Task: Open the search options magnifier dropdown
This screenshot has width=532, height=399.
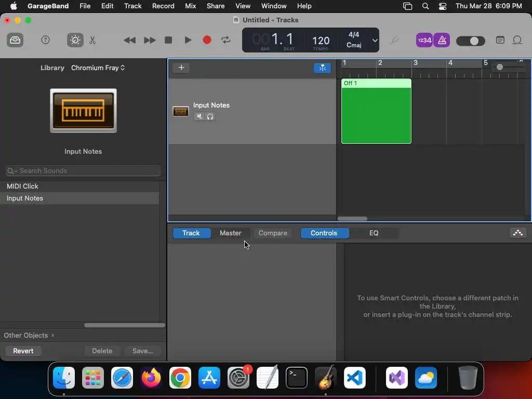Action: [x=12, y=171]
